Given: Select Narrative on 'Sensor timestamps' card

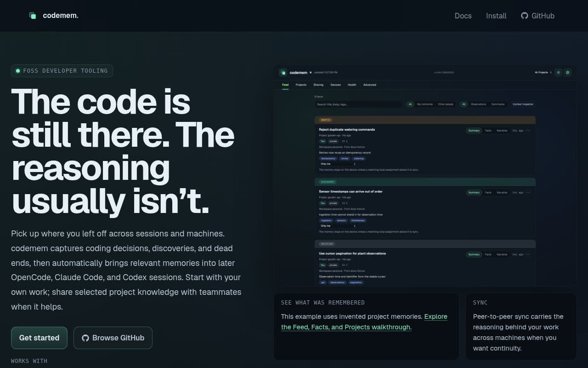Looking at the screenshot, I should click(x=502, y=193).
